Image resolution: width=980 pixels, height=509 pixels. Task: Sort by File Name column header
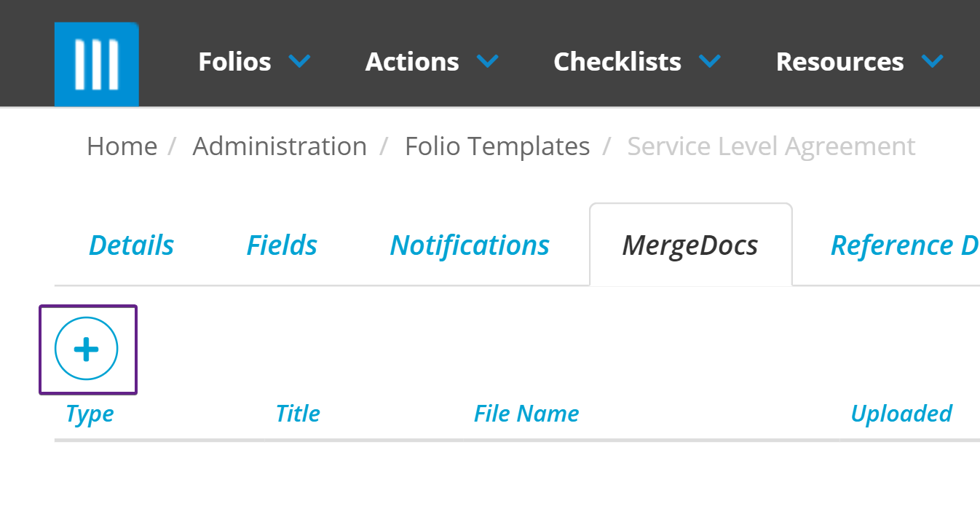[x=526, y=414]
